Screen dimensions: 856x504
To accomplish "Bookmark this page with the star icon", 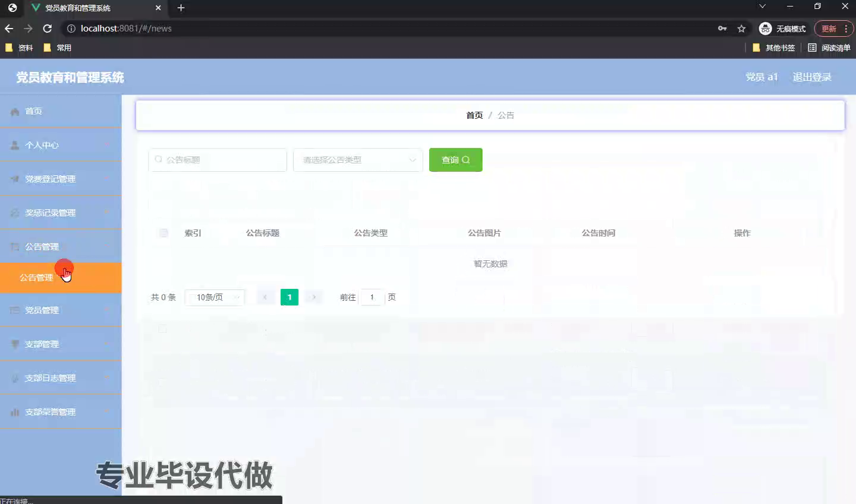I will 741,29.
